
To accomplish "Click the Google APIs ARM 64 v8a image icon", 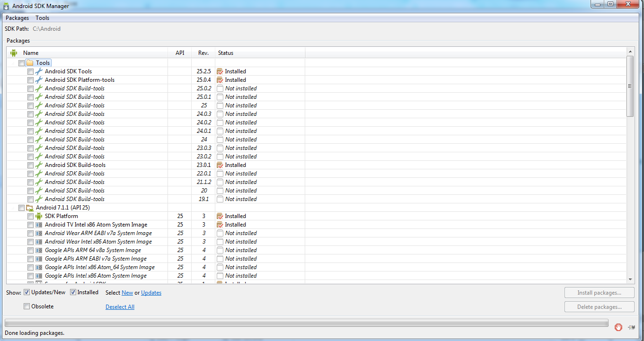I will pyautogui.click(x=39, y=250).
